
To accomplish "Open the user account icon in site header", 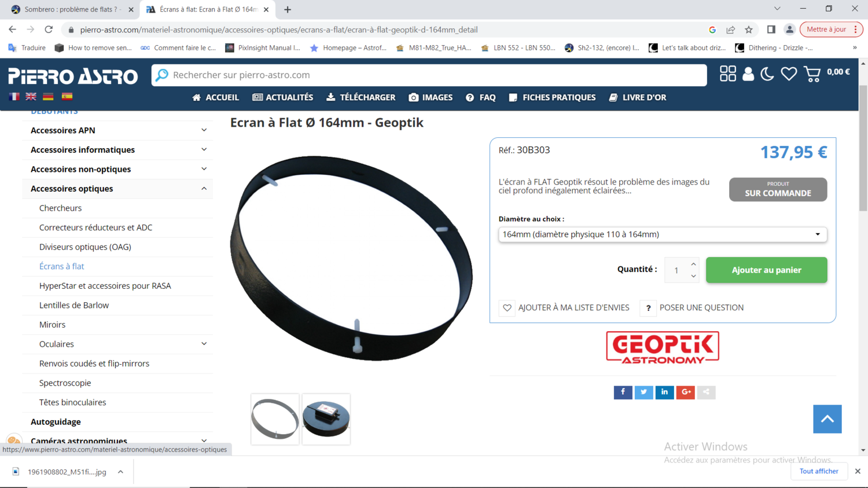I will point(748,74).
